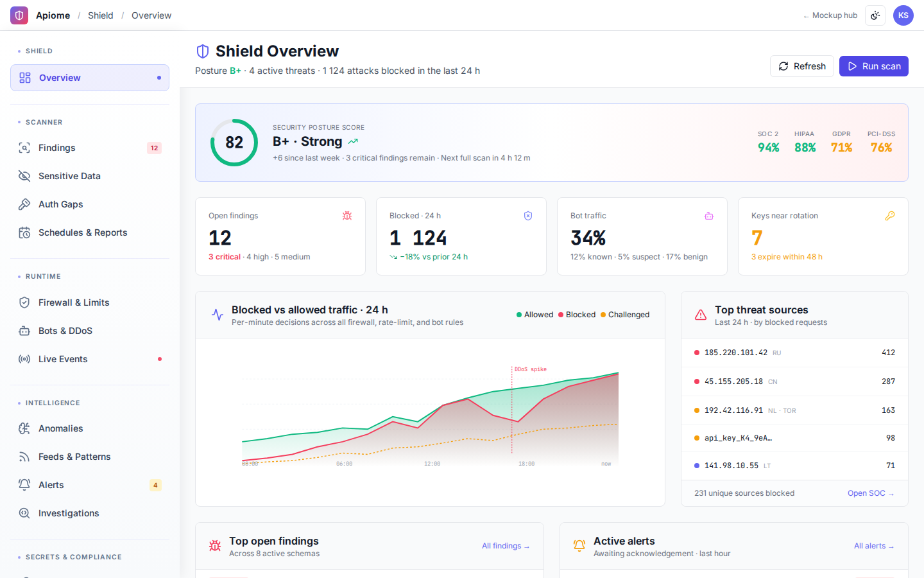
Task: Toggle the Allowed series in chart legend
Action: pos(535,315)
